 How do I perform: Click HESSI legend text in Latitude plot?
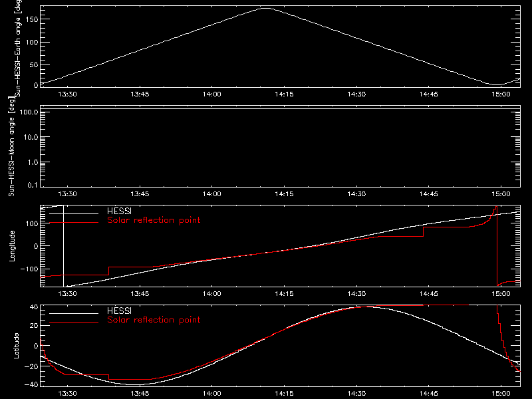119,311
